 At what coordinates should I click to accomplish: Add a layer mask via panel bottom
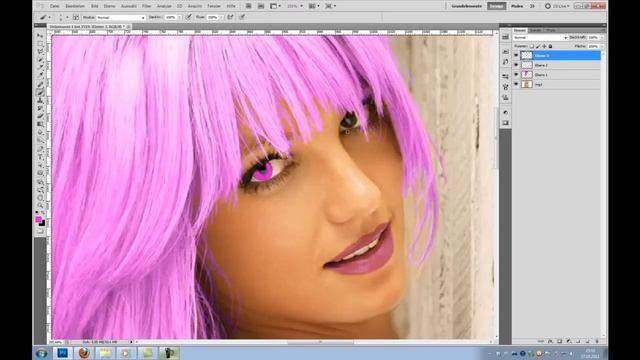(x=560, y=341)
